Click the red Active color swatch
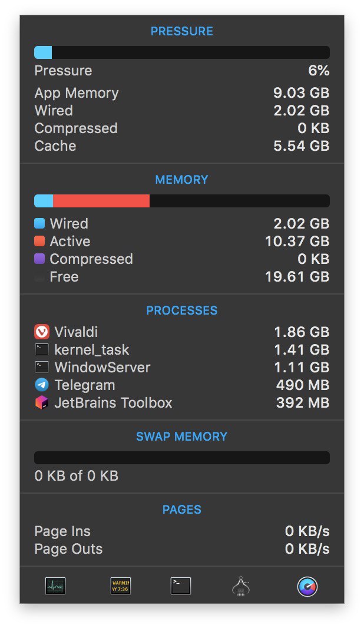The height and width of the screenshot is (628, 364). pos(39,241)
